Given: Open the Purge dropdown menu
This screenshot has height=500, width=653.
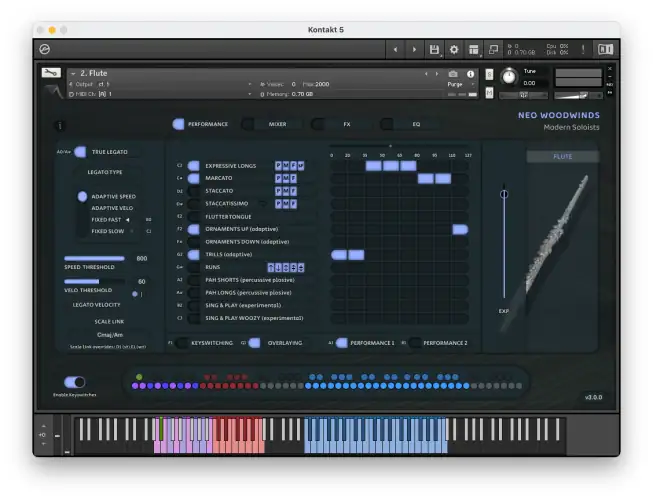Looking at the screenshot, I should (x=461, y=84).
